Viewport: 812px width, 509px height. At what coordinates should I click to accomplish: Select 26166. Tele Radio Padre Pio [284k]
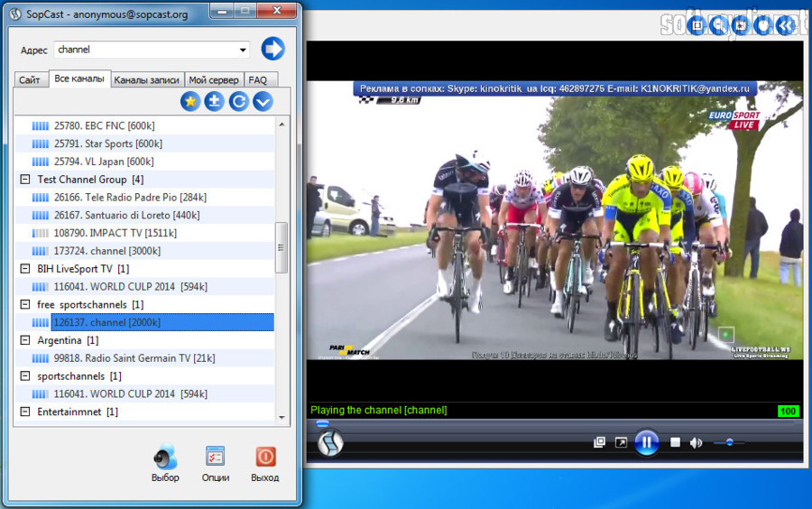pos(145,198)
